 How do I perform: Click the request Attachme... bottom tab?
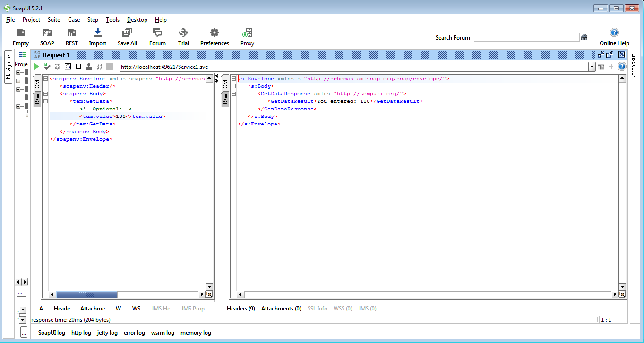(94, 309)
